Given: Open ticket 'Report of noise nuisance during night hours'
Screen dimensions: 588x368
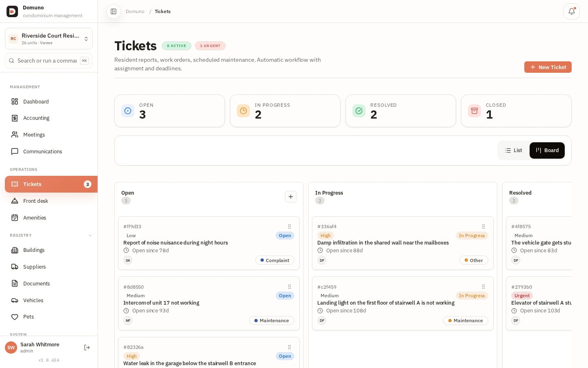Looking at the screenshot, I should point(176,243).
